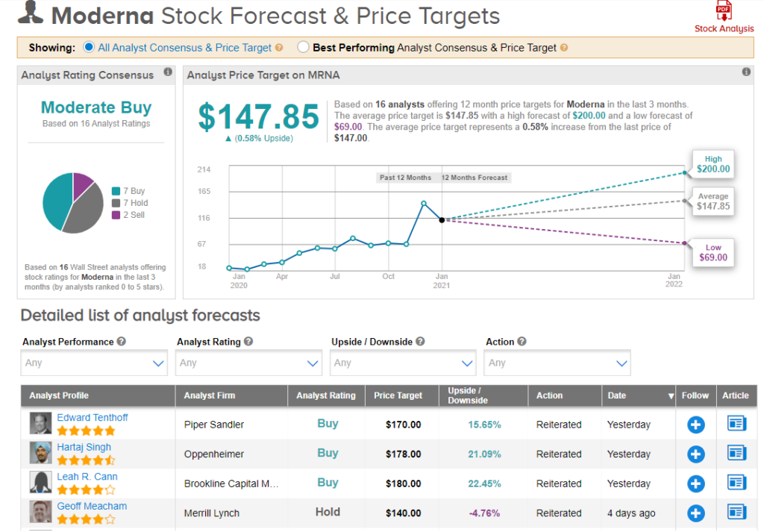Download the Stock Analysis PDF
Screen dimensions: 764x532
click(x=724, y=16)
